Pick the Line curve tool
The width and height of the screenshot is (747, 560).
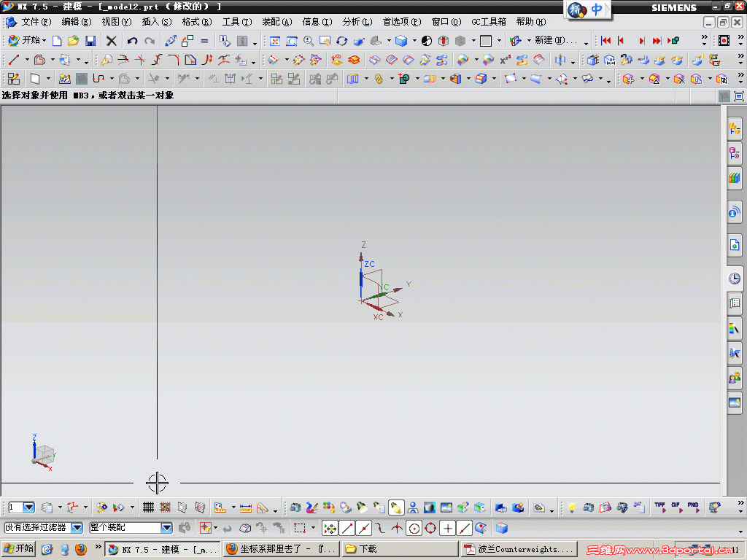coord(14,60)
